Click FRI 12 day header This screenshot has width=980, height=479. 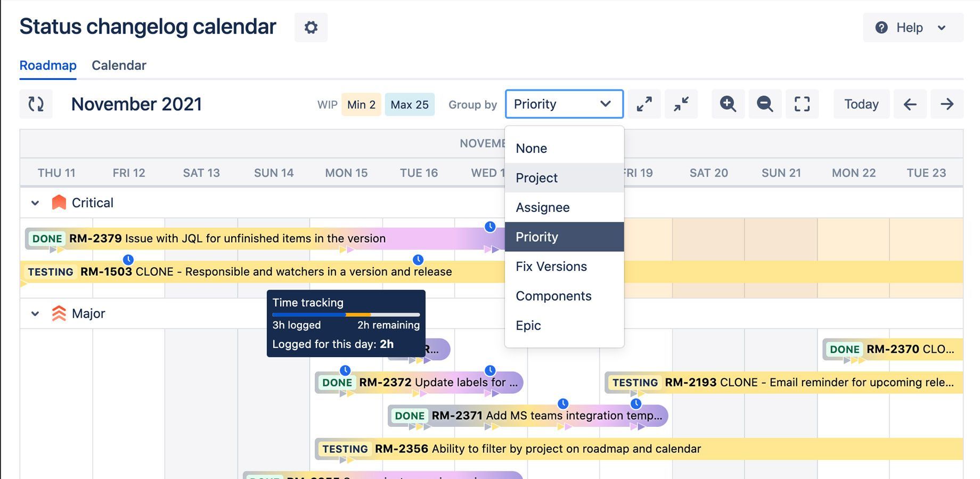point(129,172)
